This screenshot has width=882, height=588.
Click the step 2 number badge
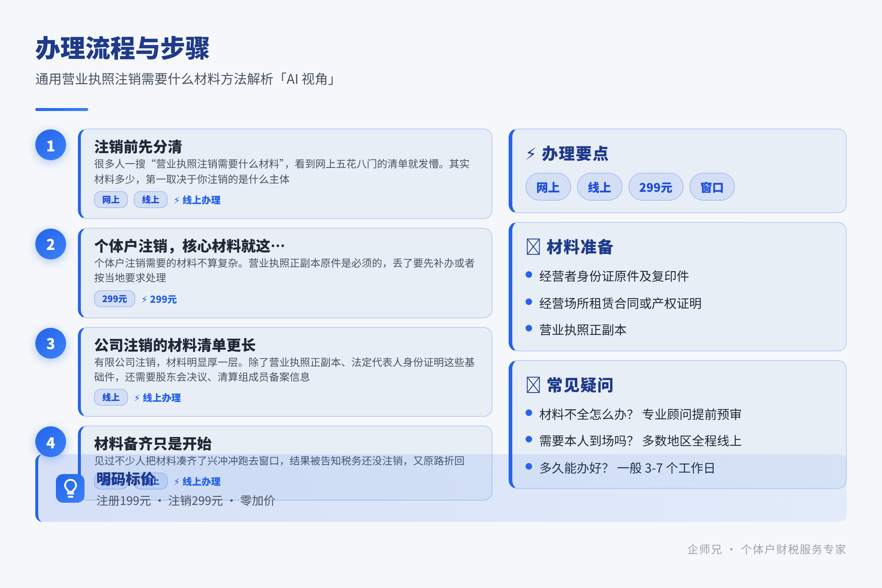click(x=51, y=244)
